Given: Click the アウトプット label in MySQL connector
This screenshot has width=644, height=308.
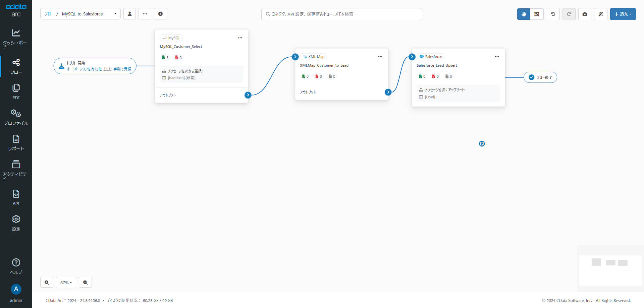Looking at the screenshot, I should (x=168, y=95).
